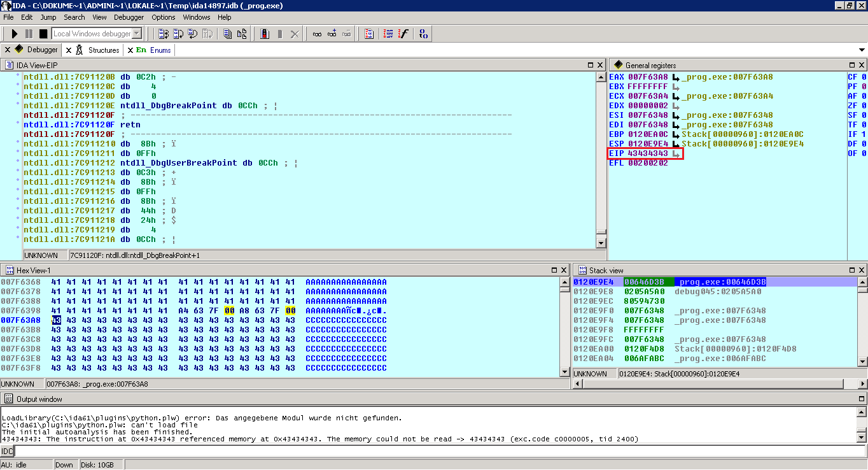The image size is (868, 470).
Task: Click the red breakpoint list icon
Action: point(265,34)
